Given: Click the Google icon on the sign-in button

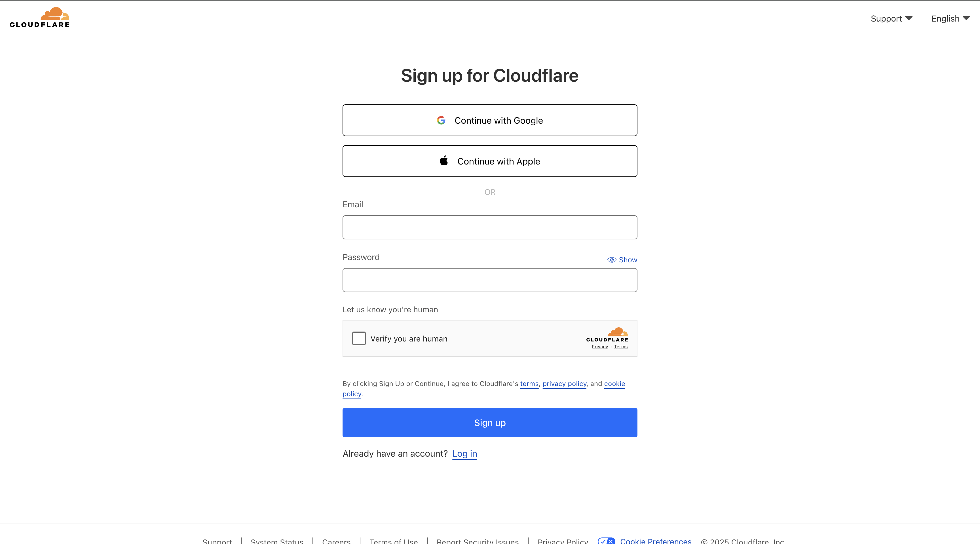Looking at the screenshot, I should point(441,120).
